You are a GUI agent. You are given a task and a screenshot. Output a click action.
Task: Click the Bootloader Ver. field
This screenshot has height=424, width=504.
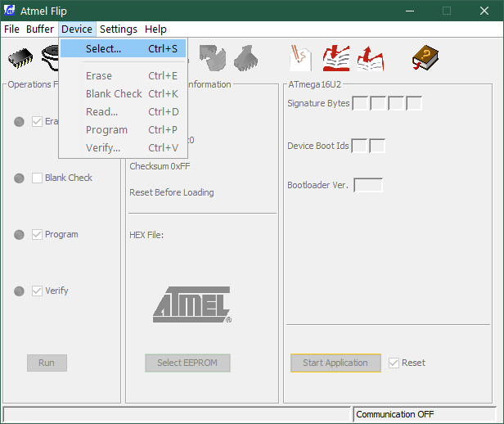tap(368, 185)
